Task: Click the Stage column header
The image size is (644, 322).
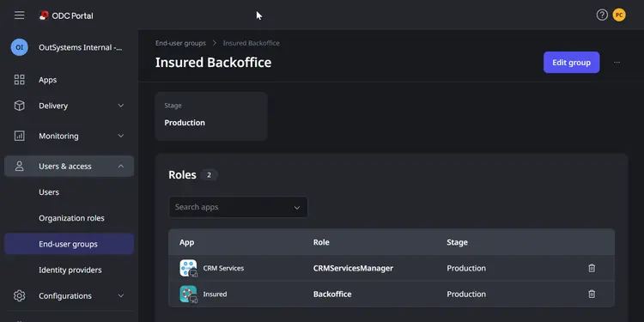Action: click(457, 242)
